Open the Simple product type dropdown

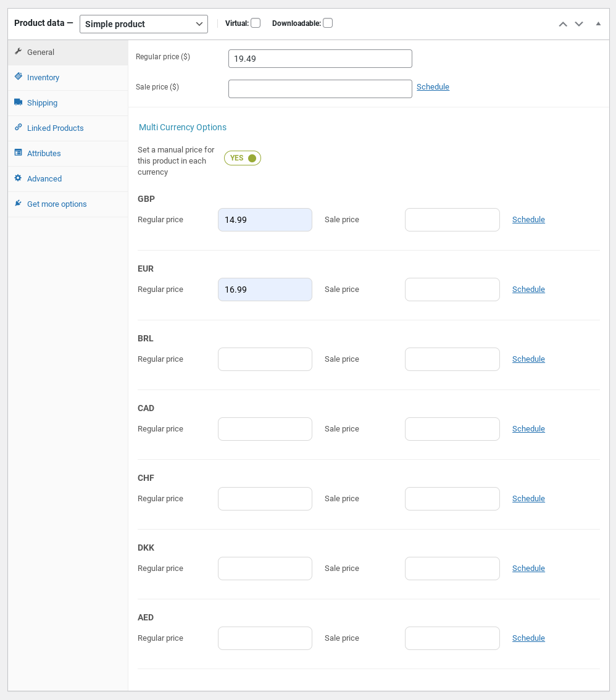tap(144, 24)
